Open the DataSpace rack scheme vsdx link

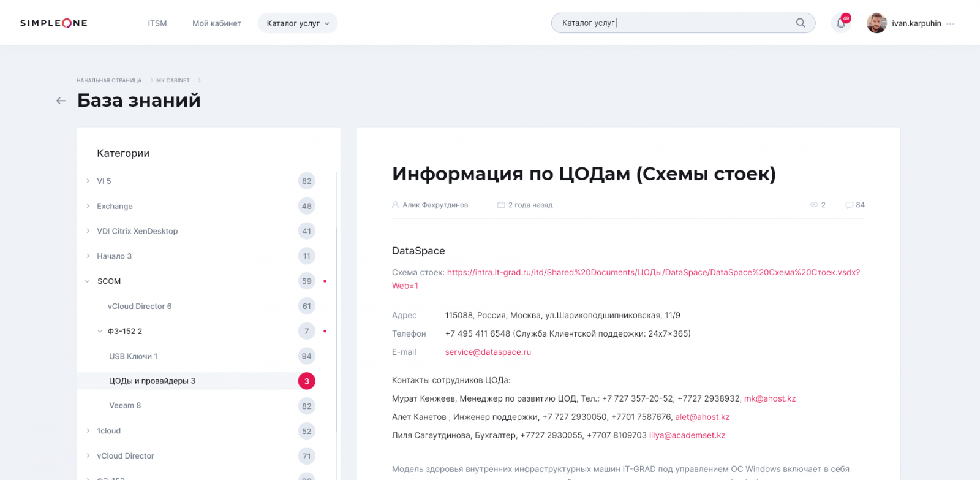pos(653,272)
